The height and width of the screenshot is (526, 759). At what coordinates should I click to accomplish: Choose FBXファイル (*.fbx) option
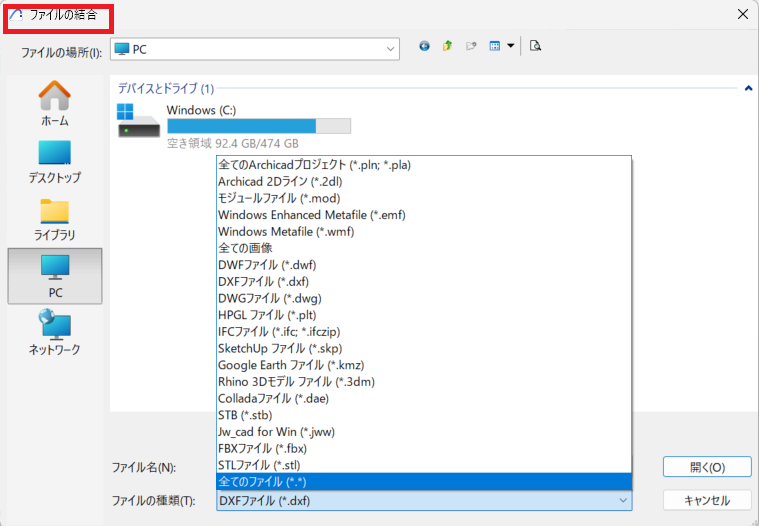pyautogui.click(x=424, y=449)
